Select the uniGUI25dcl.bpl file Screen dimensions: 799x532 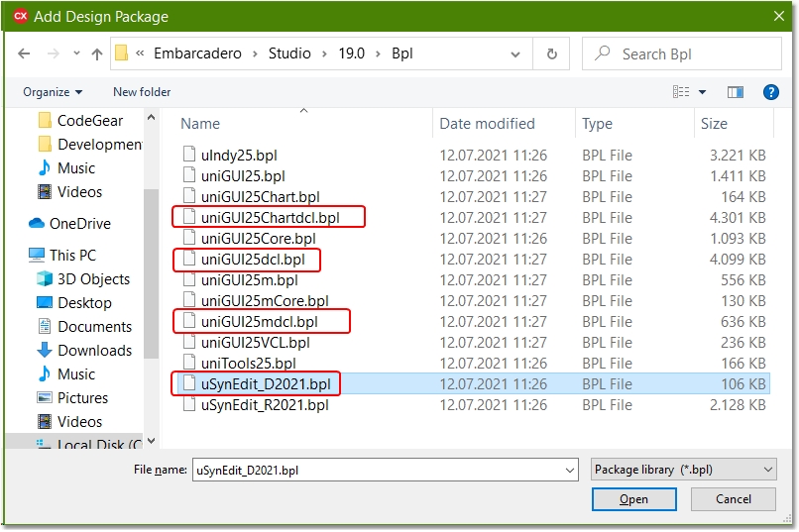click(253, 260)
